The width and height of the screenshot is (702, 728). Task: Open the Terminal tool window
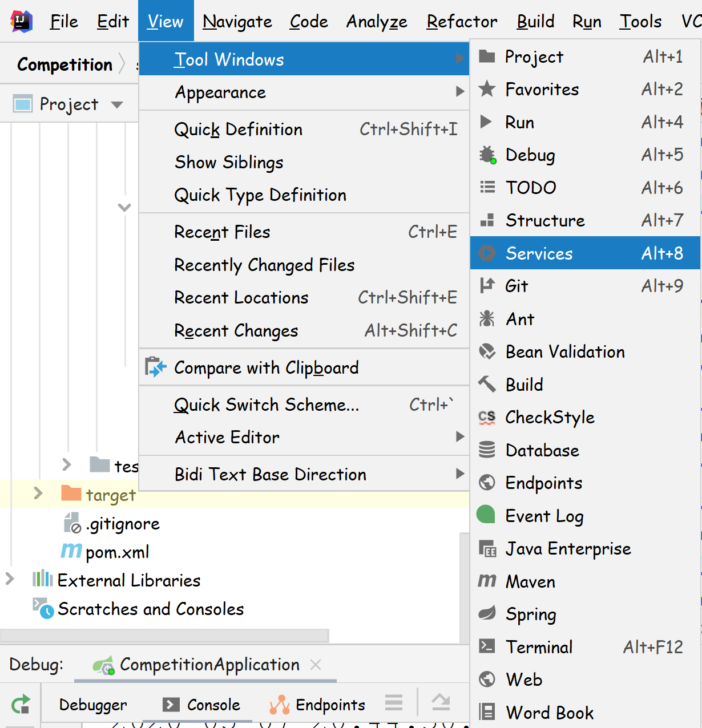(539, 647)
